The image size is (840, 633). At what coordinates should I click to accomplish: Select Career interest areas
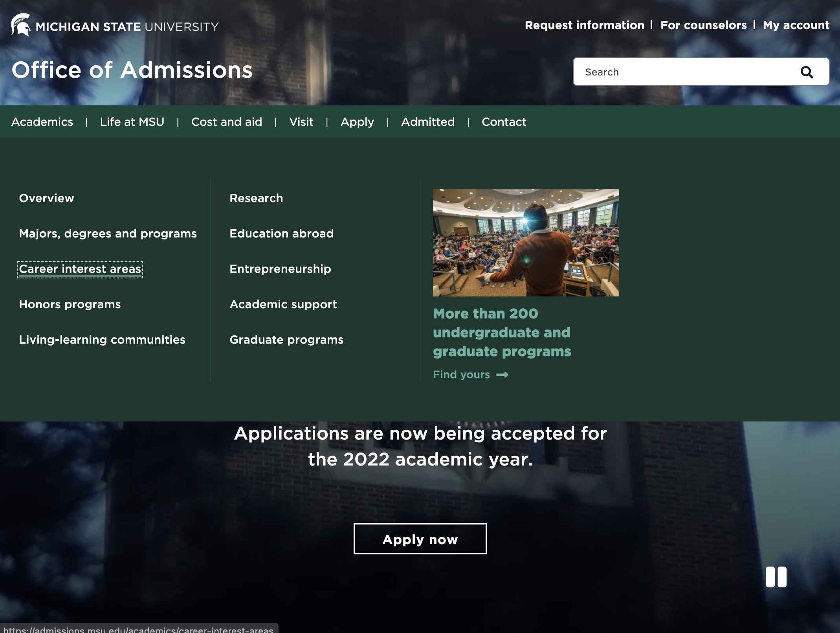(x=80, y=269)
